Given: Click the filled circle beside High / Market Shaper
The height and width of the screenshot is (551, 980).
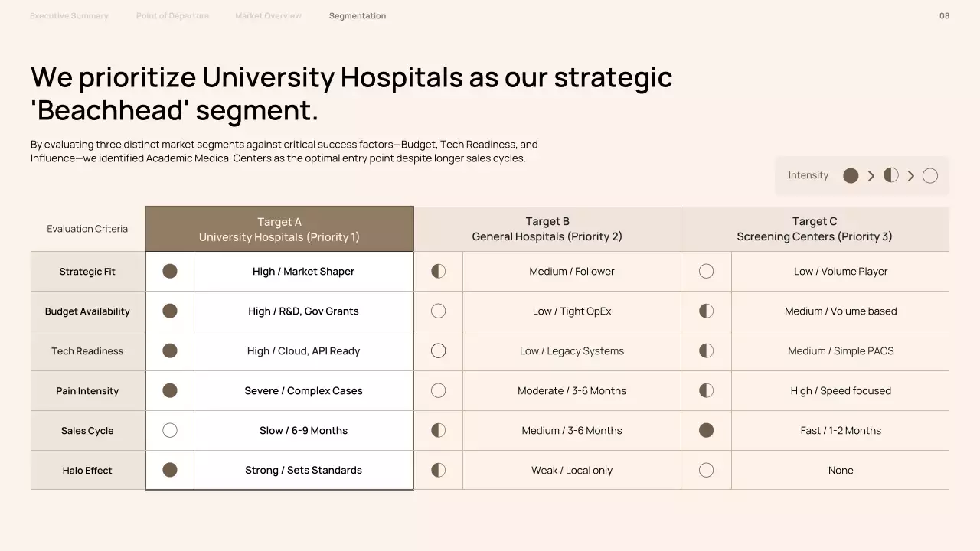Looking at the screenshot, I should (x=170, y=271).
